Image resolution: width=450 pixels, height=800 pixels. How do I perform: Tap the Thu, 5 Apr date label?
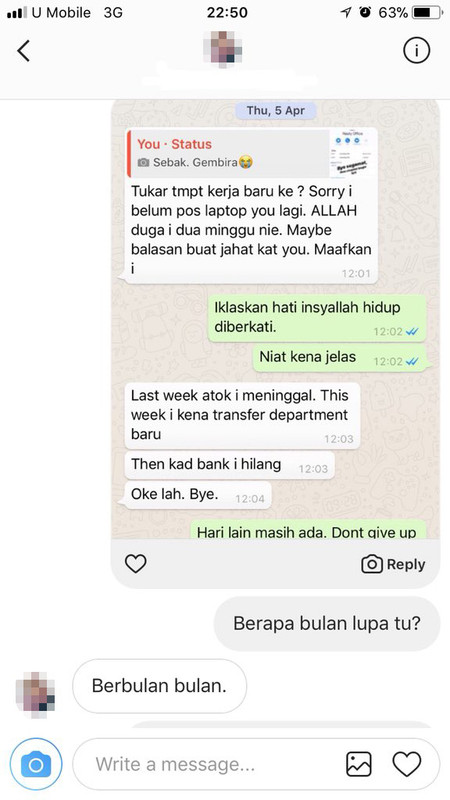pyautogui.click(x=276, y=110)
